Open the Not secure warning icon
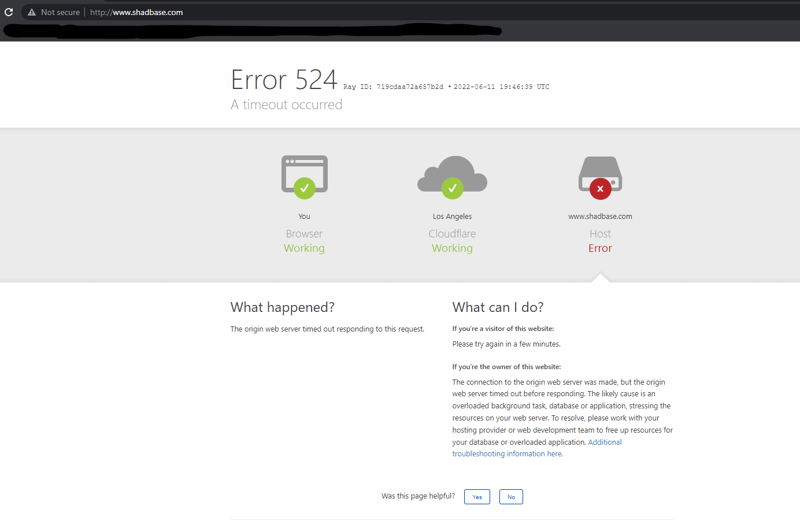 (x=32, y=12)
